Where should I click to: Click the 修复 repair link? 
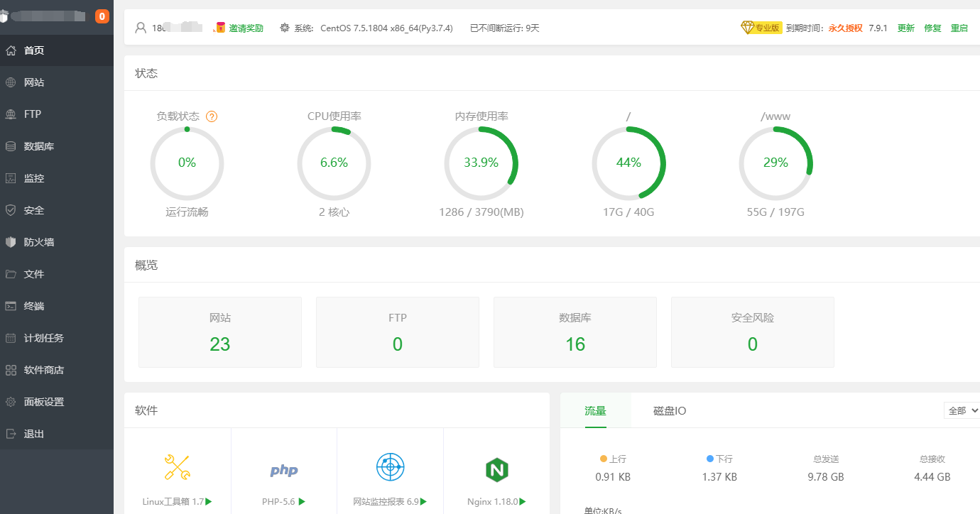coord(932,28)
